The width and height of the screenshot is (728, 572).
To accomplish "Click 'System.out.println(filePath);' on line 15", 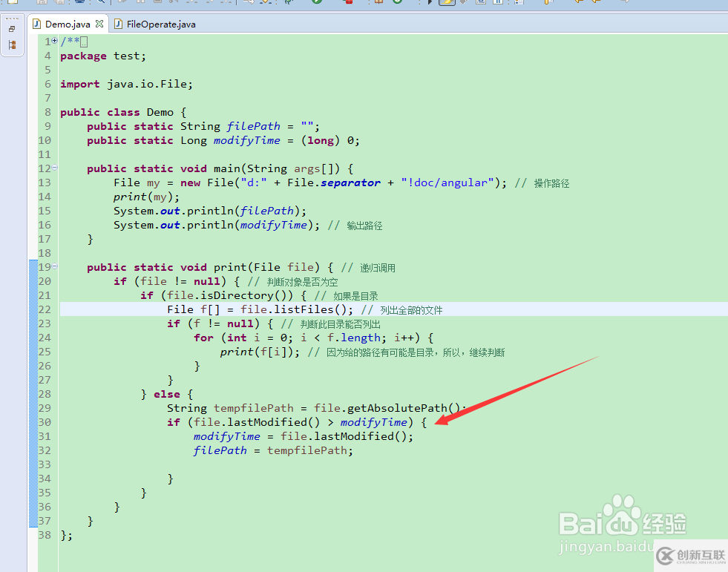I will click(210, 211).
